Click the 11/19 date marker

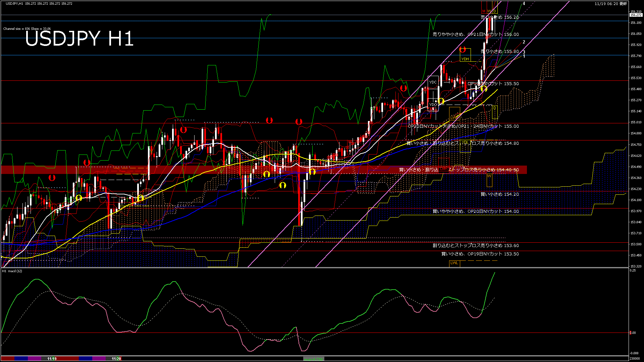tap(52, 359)
